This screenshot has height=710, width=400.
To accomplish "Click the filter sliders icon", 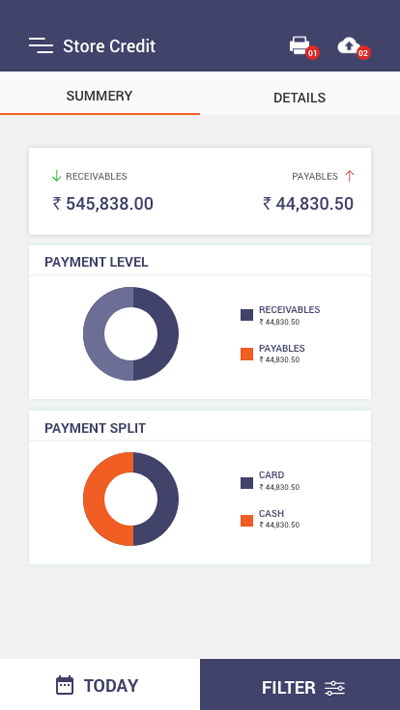I will pyautogui.click(x=335, y=688).
